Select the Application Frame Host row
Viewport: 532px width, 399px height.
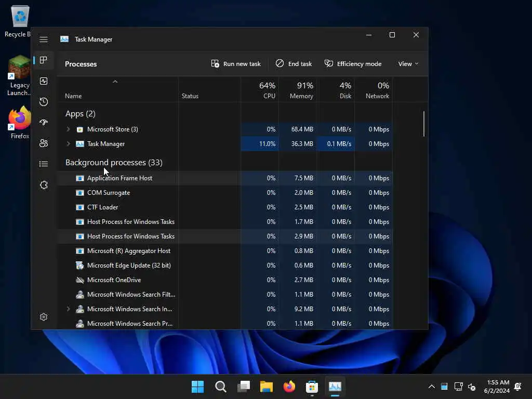(224, 178)
